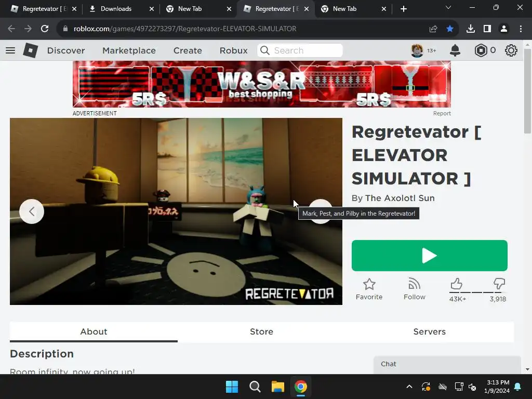Open the clock and date panel
This screenshot has height=399, width=532.
(x=497, y=387)
